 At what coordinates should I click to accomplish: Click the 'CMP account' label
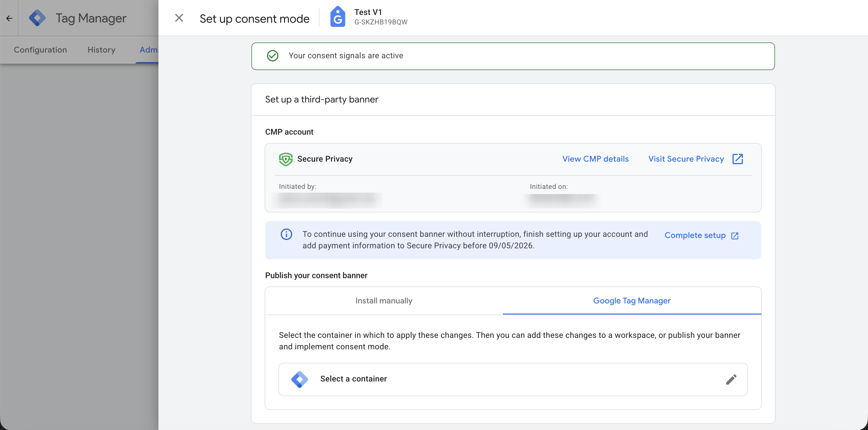click(x=289, y=132)
